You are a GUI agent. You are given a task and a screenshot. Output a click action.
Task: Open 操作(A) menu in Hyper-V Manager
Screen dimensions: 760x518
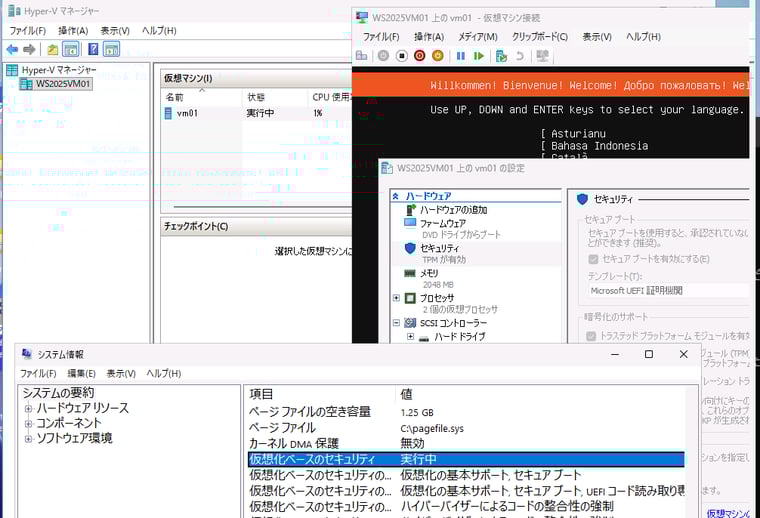(73, 31)
